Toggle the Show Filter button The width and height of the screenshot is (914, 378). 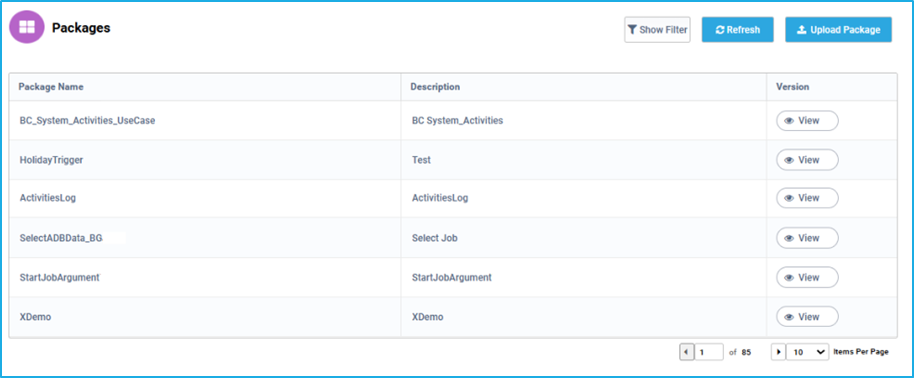tap(658, 30)
